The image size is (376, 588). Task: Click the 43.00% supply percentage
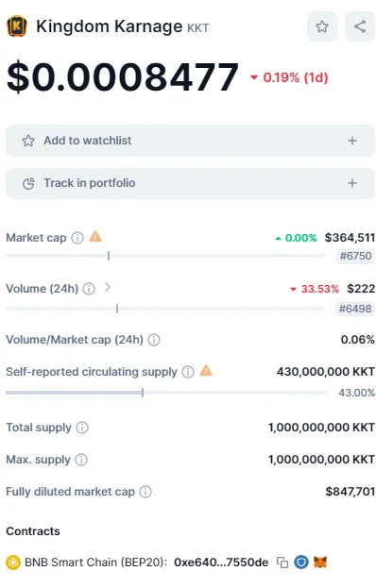356,393
